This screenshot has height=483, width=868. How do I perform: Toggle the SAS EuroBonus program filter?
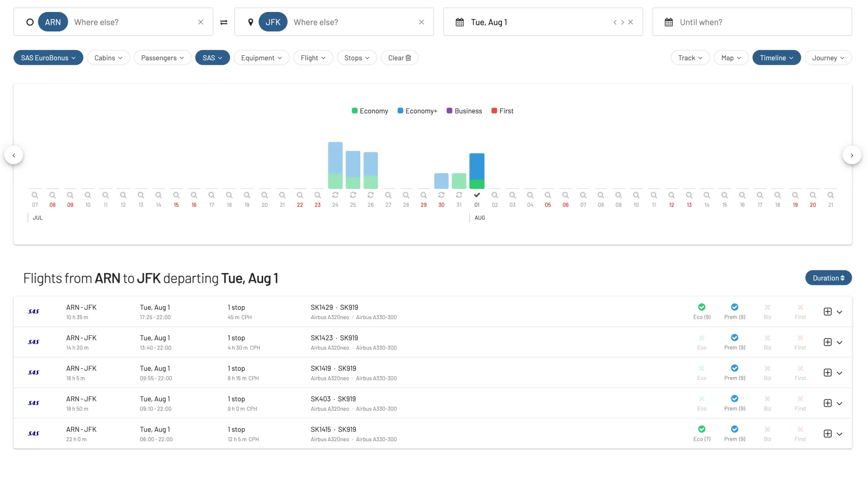click(48, 58)
